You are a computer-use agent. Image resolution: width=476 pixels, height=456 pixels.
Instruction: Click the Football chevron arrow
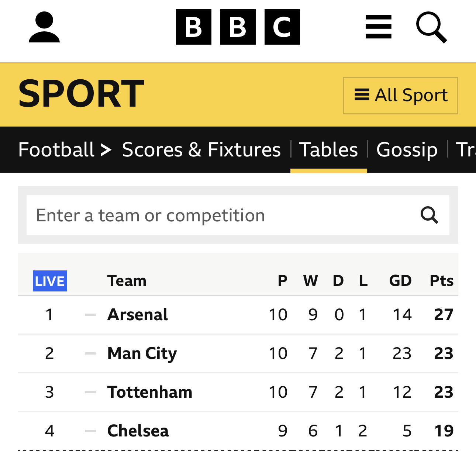tap(106, 150)
